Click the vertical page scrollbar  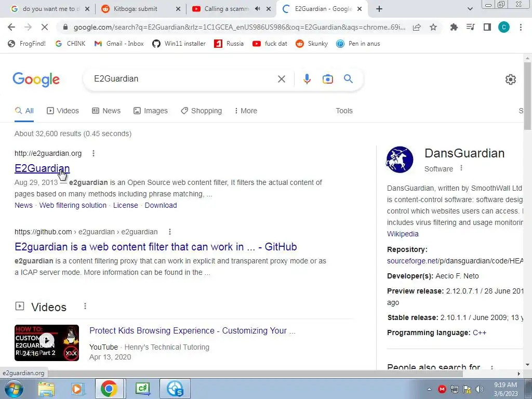527,96
